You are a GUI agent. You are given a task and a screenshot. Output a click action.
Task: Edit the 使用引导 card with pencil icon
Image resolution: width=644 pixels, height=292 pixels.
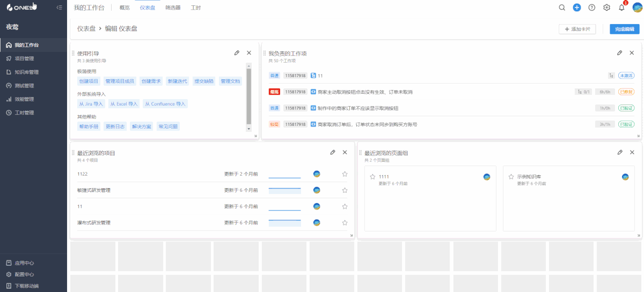(237, 53)
